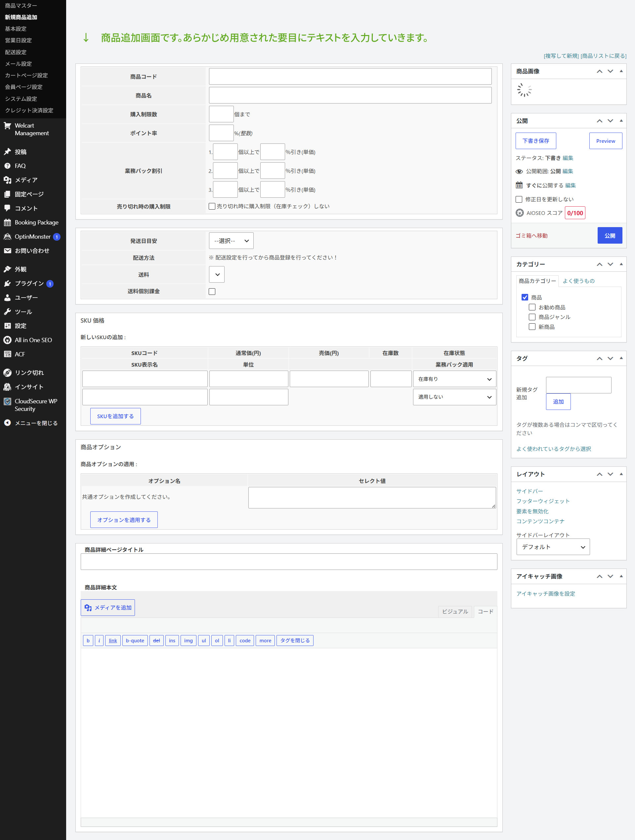Image resolution: width=635 pixels, height=840 pixels.
Task: Click the OptinMonster monster icon
Action: 7,237
